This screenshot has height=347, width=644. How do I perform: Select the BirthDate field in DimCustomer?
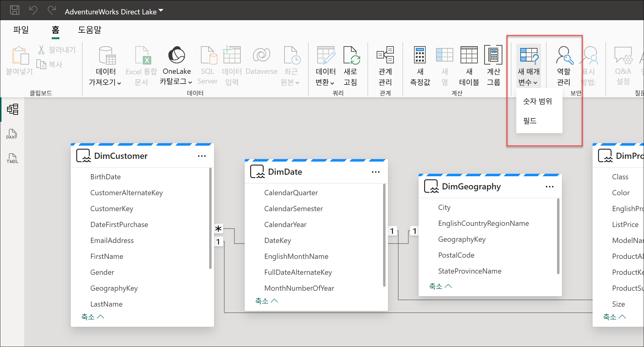106,177
